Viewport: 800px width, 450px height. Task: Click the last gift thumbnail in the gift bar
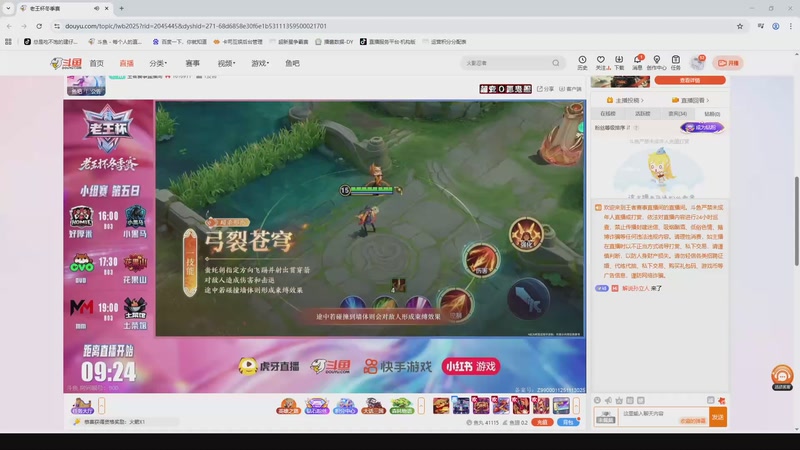(x=561, y=406)
